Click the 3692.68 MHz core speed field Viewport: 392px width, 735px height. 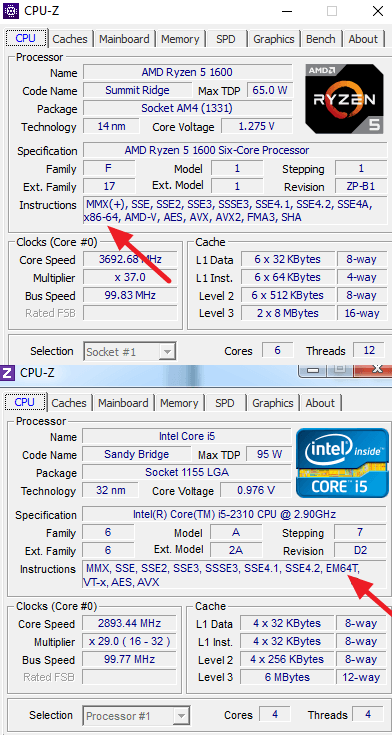click(x=130, y=259)
